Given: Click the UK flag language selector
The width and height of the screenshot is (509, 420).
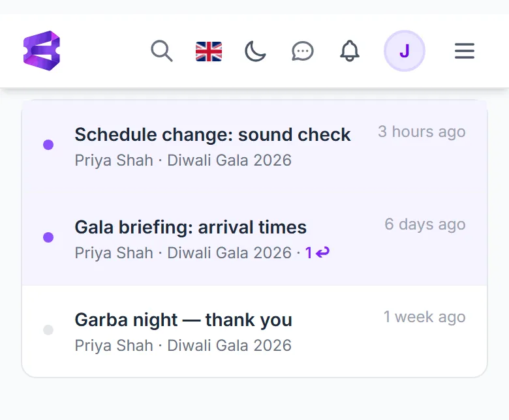Looking at the screenshot, I should point(209,52).
